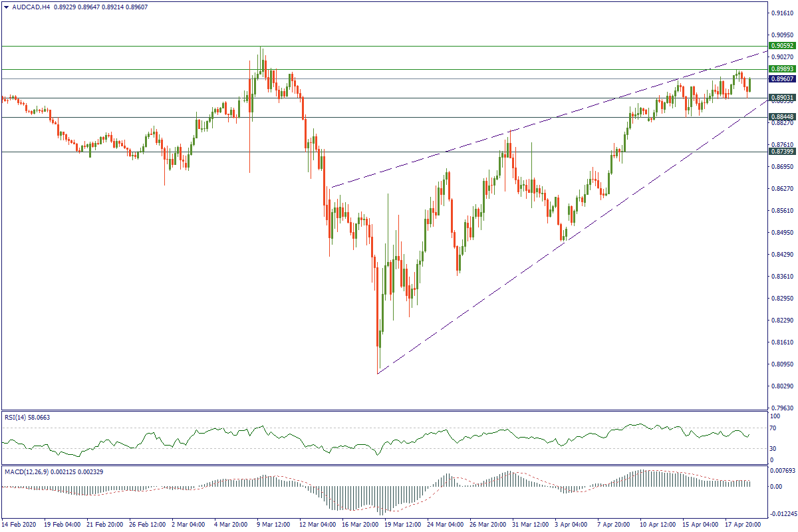Screen dimensions: 798x532
Task: Click the MACD 0.007693 scale value
Action: pyautogui.click(x=784, y=471)
